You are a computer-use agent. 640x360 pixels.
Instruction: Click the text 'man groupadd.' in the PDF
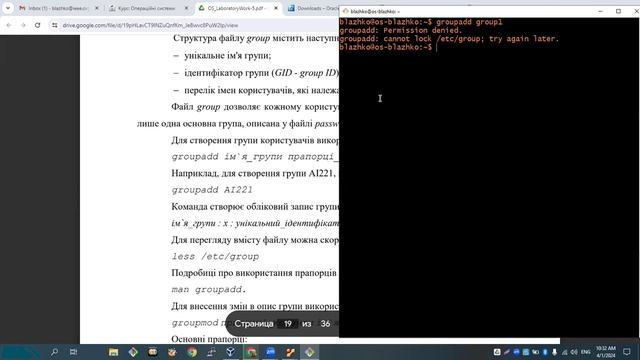click(x=209, y=290)
